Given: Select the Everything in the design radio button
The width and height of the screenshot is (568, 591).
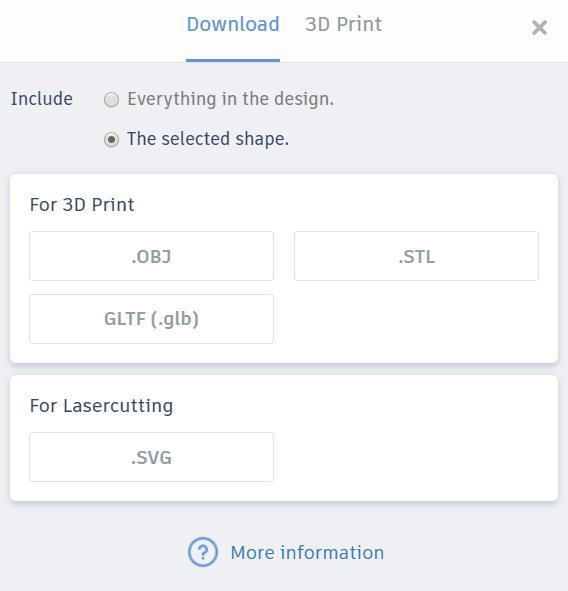Looking at the screenshot, I should pos(112,100).
